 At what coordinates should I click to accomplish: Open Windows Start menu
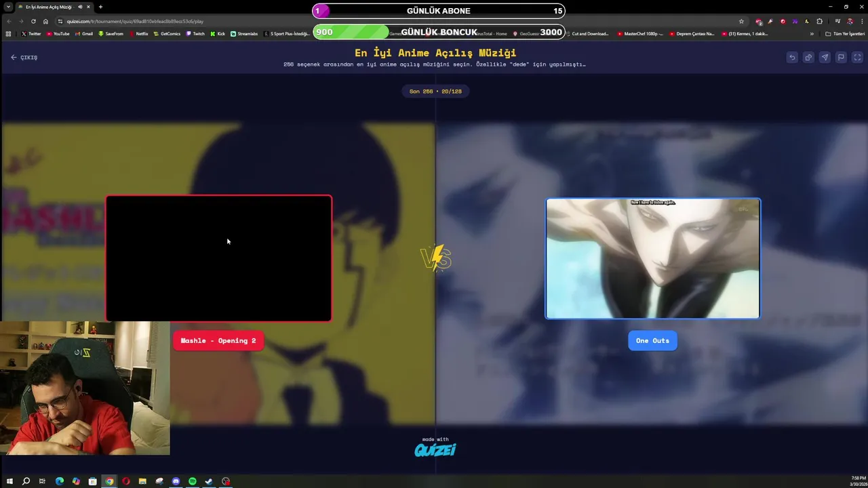pos(9,481)
